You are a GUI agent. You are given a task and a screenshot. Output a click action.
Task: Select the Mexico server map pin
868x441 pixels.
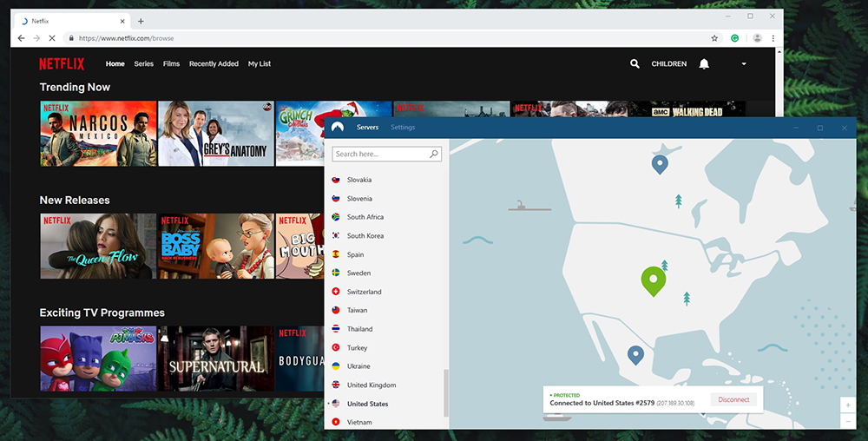coord(635,355)
